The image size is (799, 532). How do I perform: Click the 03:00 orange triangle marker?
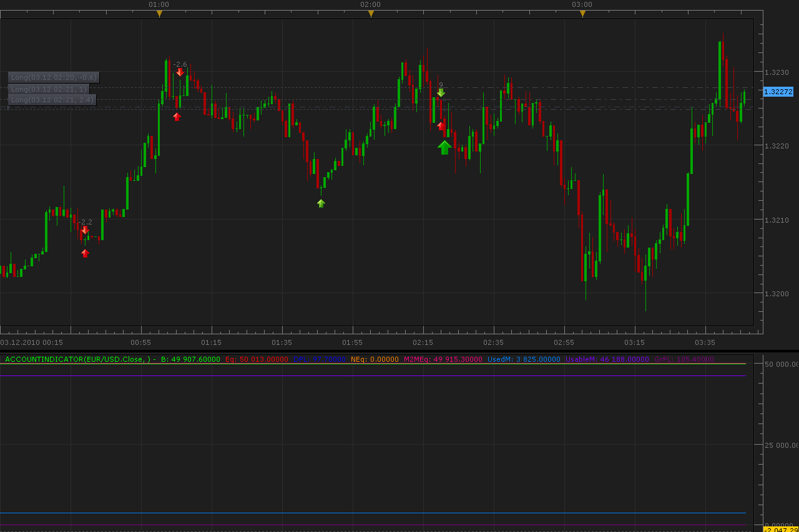pos(582,13)
